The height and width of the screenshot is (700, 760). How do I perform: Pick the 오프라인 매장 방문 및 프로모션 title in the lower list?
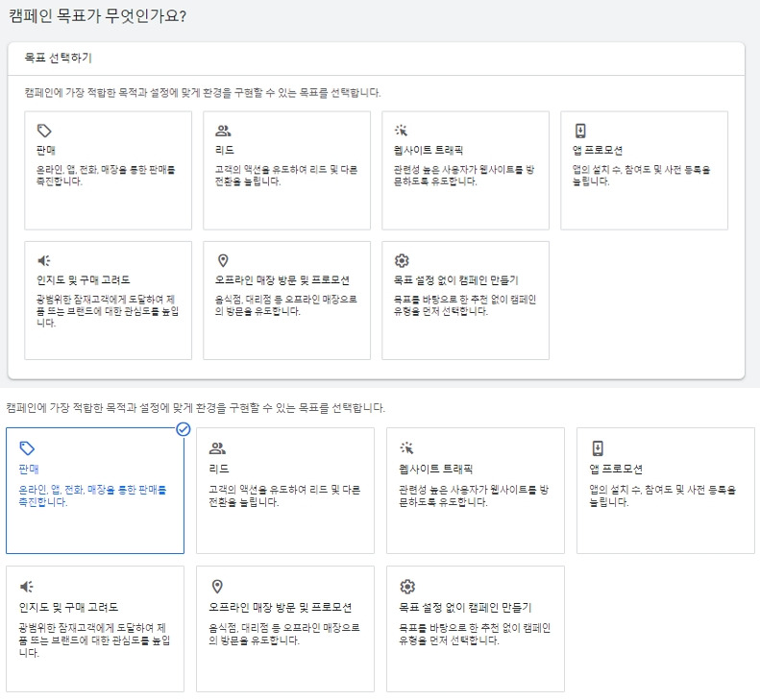281,607
